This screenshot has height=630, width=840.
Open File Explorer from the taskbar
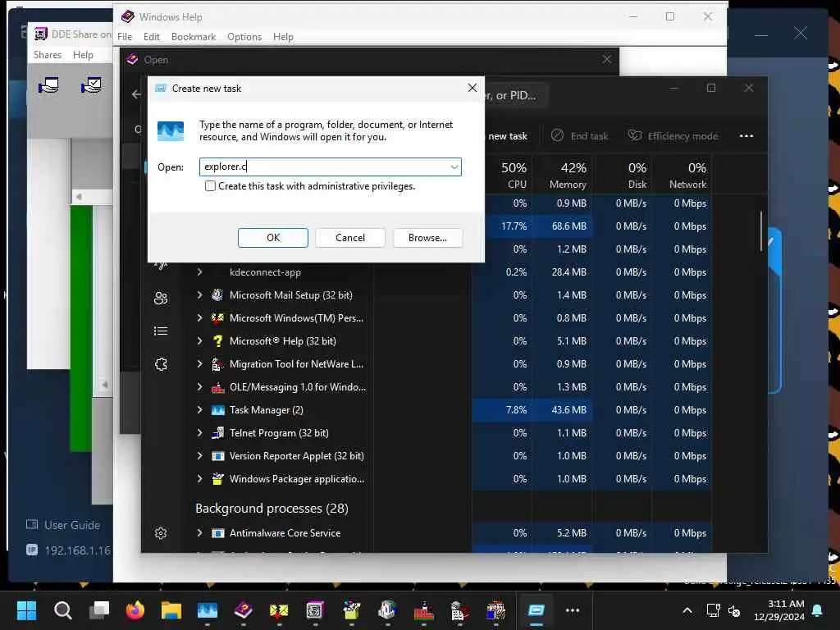171,610
